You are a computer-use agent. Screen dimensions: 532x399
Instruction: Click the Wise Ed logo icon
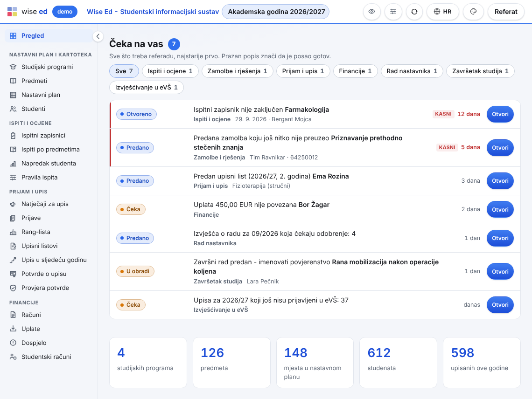tap(12, 12)
